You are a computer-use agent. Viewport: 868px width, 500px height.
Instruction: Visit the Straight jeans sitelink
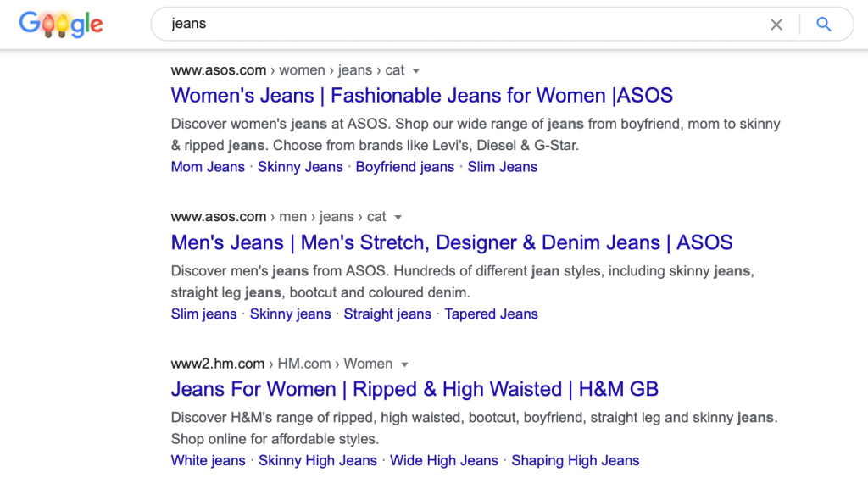pos(387,314)
